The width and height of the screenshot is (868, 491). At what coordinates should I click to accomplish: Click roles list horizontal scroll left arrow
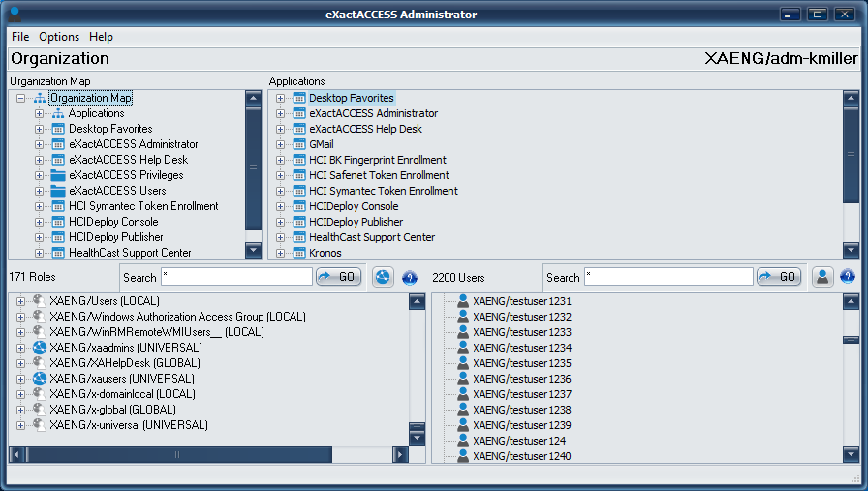tap(16, 455)
